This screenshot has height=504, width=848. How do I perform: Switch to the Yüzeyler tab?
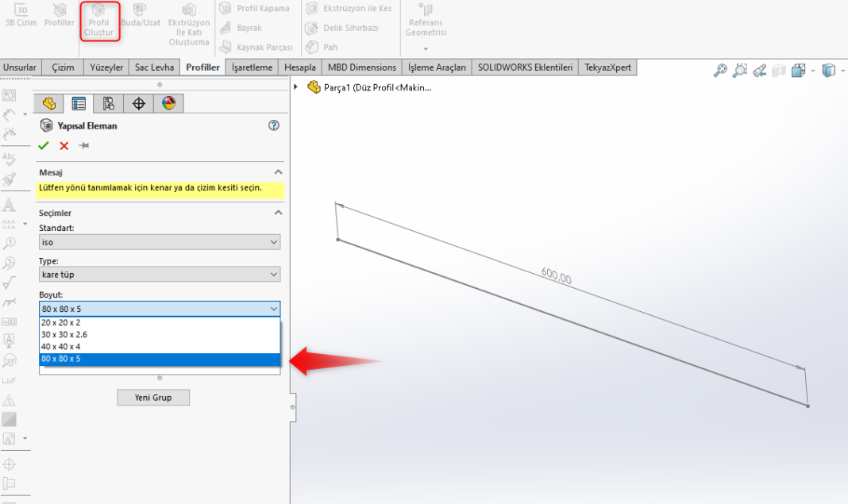click(107, 67)
